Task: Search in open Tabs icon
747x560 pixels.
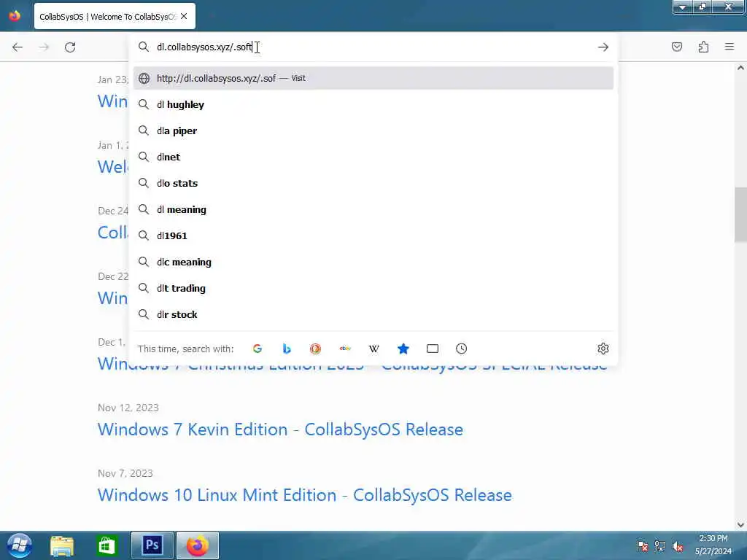Action: click(433, 349)
